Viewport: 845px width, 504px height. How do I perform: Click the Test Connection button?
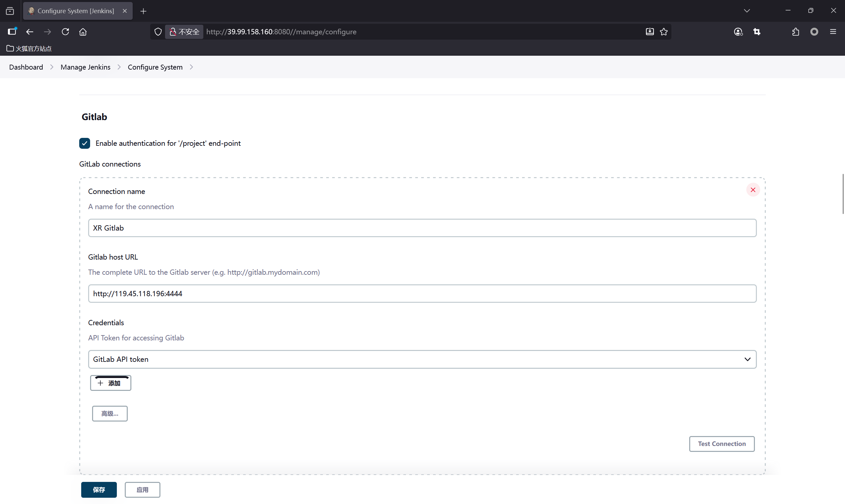[x=721, y=444]
